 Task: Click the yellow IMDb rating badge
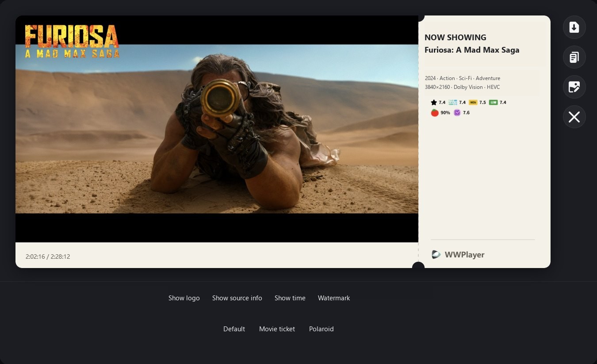click(x=473, y=103)
